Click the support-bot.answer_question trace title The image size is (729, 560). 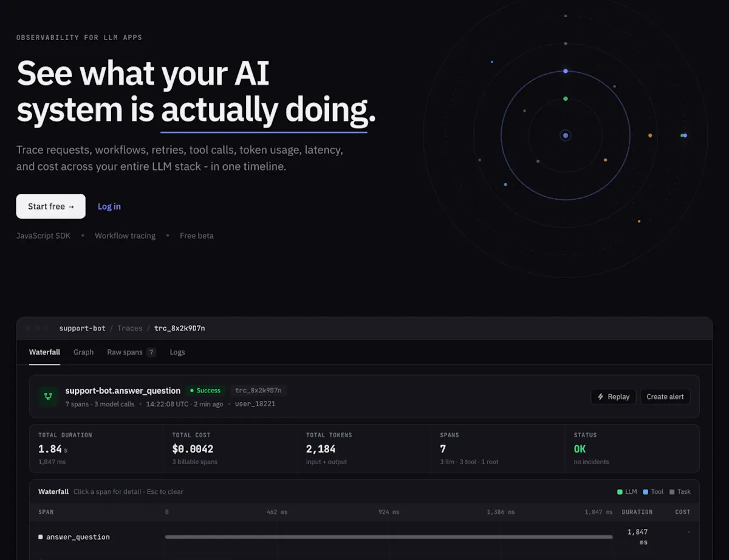[x=123, y=391]
